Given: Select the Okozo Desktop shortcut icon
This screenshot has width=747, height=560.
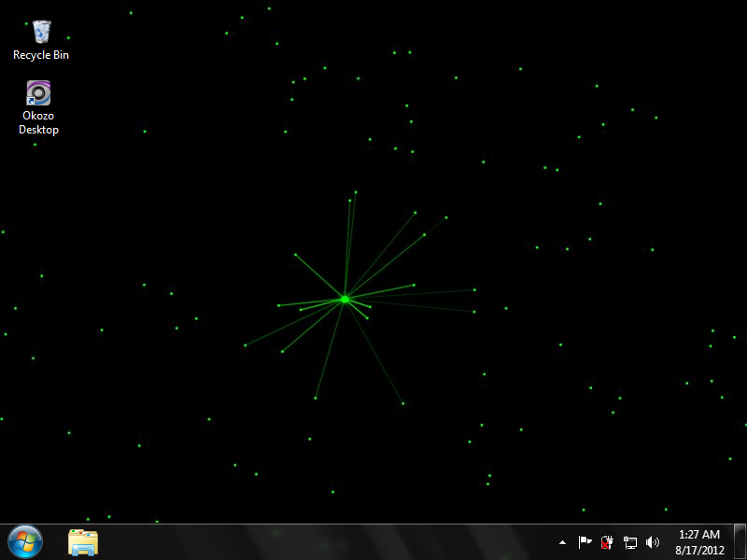Looking at the screenshot, I should point(38,92).
